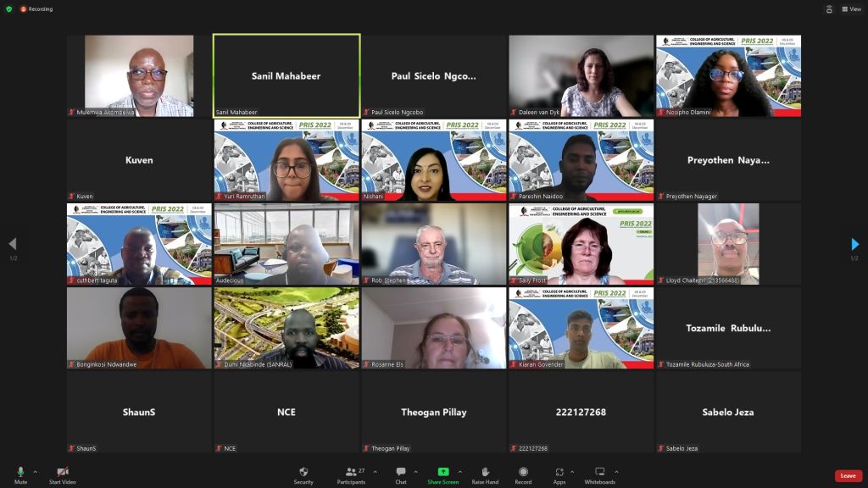
Task: Open the Whiteboards tool
Action: coord(599,474)
